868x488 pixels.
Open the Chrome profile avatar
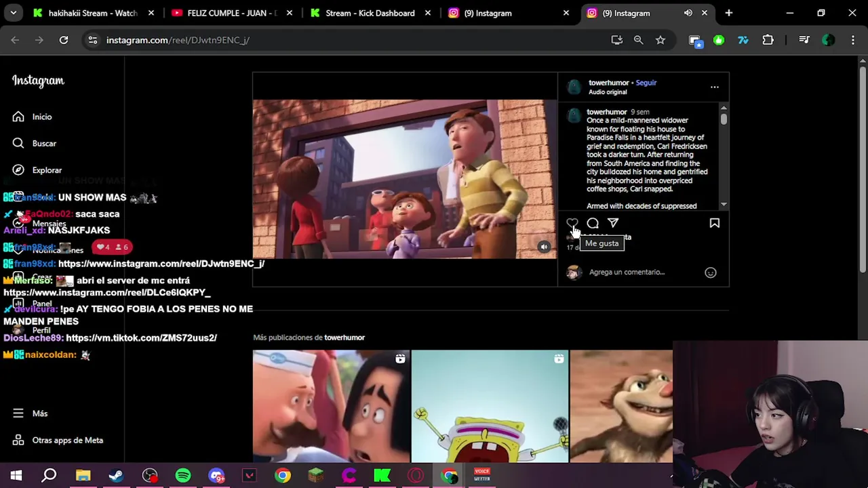(x=828, y=40)
